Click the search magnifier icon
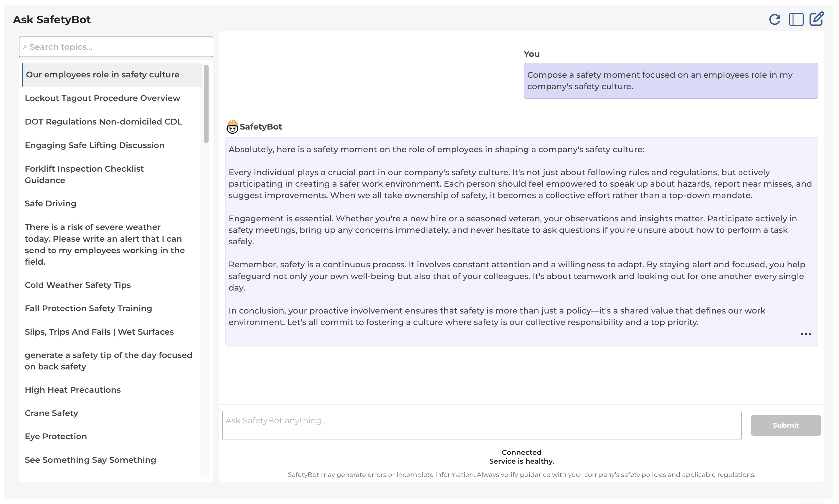 pos(25,47)
